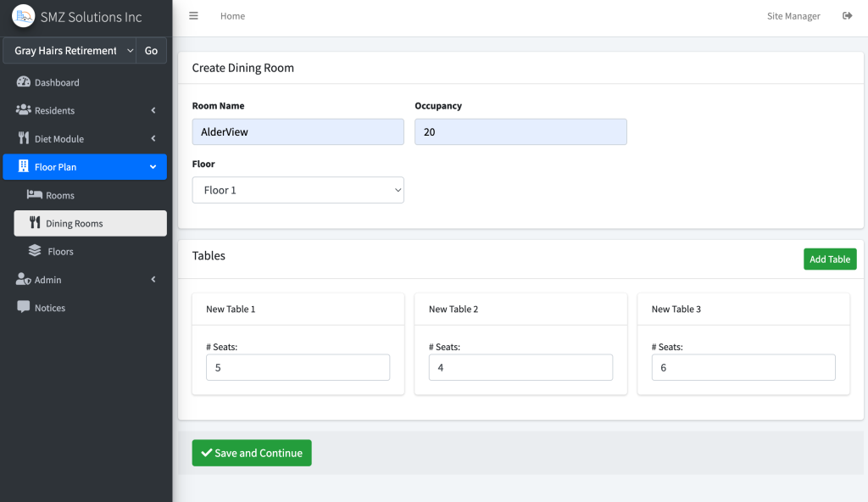This screenshot has width=868, height=502.
Task: Open the Floor dropdown showing Floor 1
Action: [298, 190]
